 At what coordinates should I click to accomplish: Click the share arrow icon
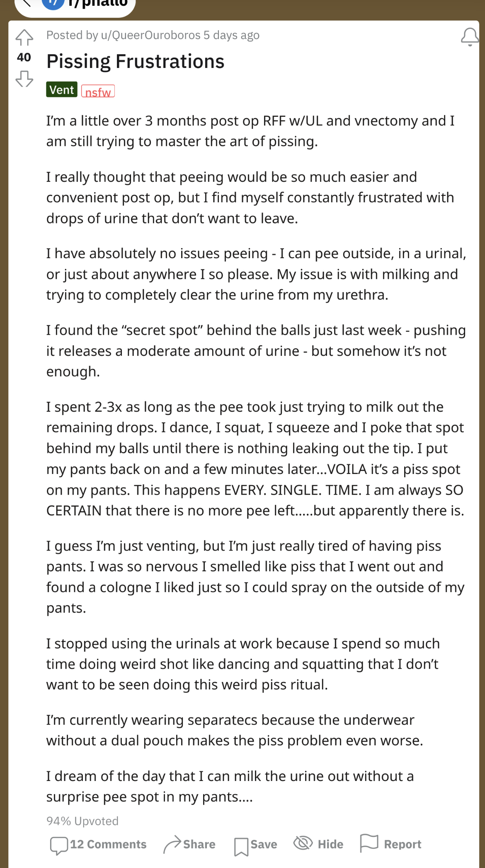coord(172,844)
